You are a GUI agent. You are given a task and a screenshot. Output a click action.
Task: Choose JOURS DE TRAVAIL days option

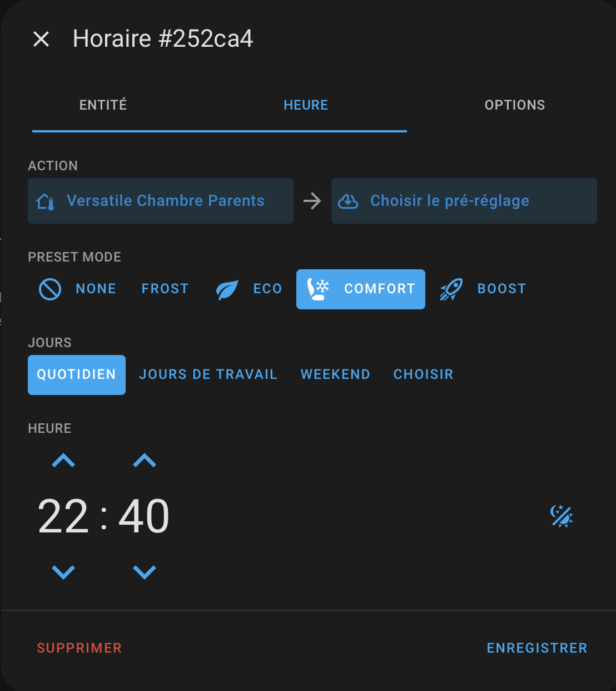point(208,375)
